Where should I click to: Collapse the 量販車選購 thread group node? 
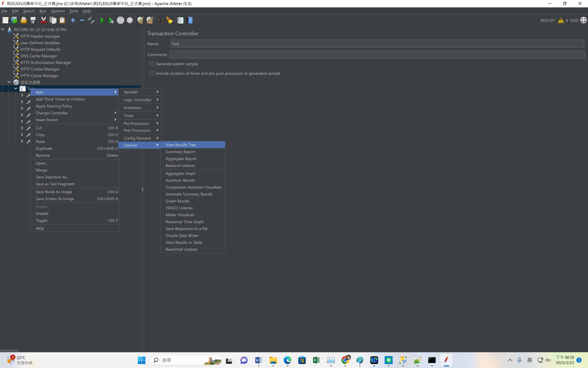pos(9,82)
